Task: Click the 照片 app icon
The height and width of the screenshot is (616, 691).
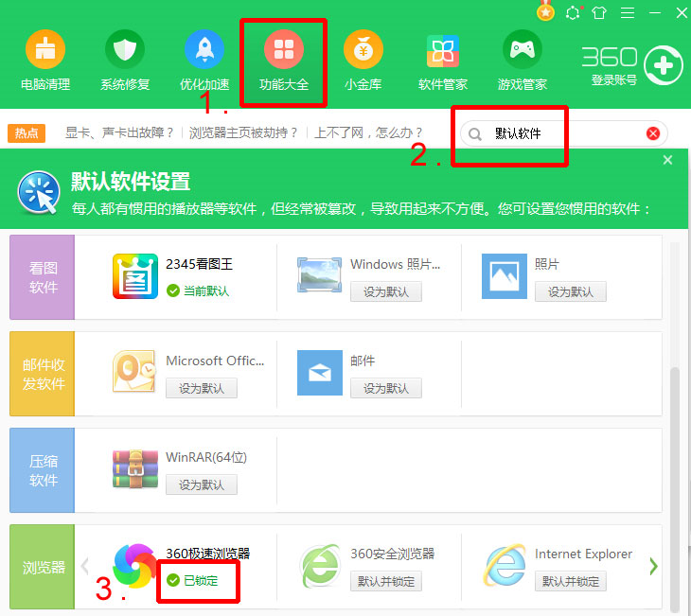Action: (x=505, y=276)
